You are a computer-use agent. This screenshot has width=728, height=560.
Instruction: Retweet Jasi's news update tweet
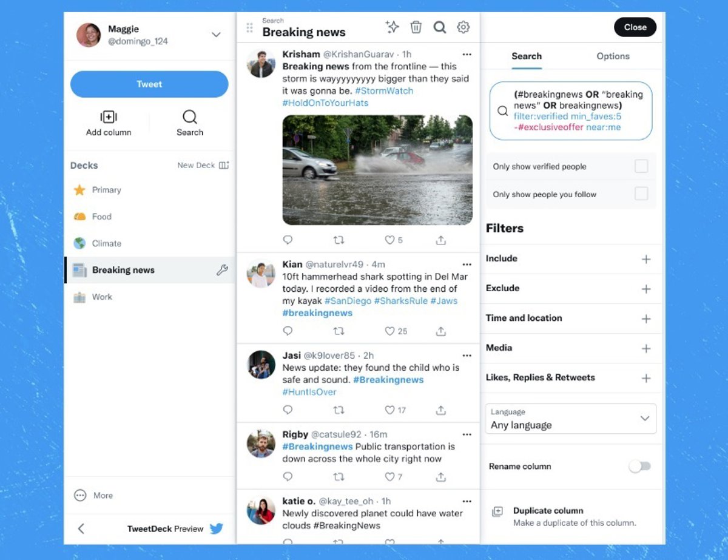(x=339, y=410)
